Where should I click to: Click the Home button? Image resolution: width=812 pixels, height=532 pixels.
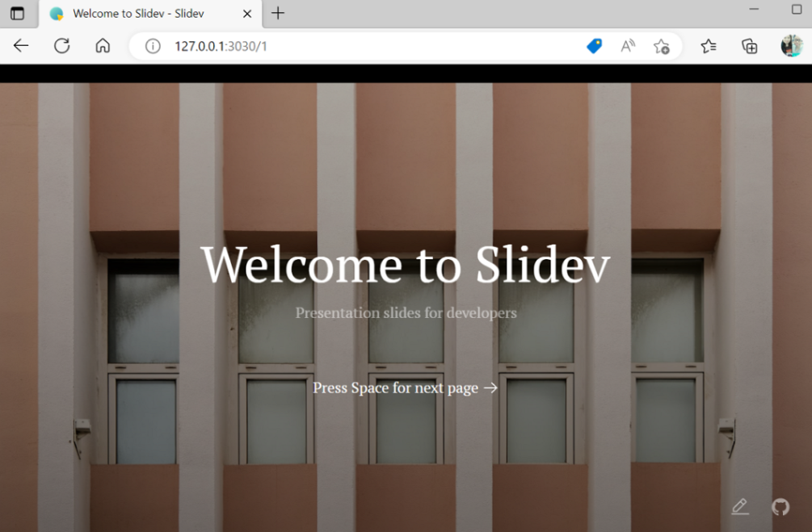tap(103, 46)
